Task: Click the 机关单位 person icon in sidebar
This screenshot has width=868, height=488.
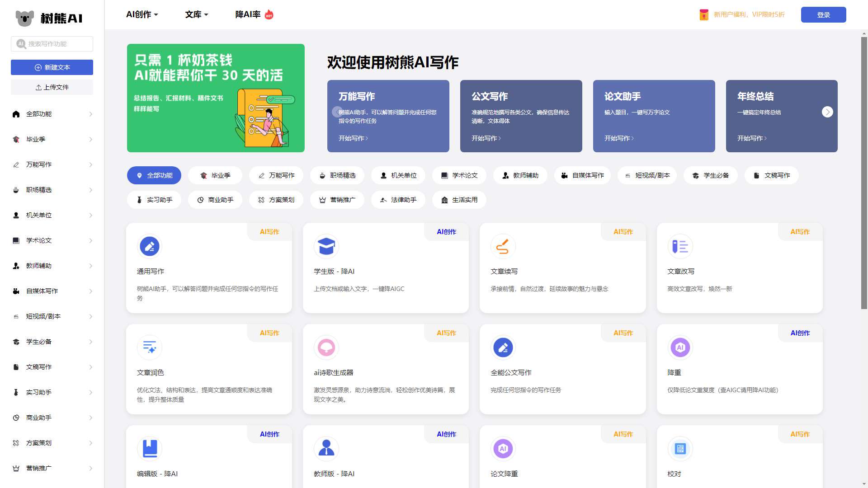Action: pyautogui.click(x=16, y=215)
